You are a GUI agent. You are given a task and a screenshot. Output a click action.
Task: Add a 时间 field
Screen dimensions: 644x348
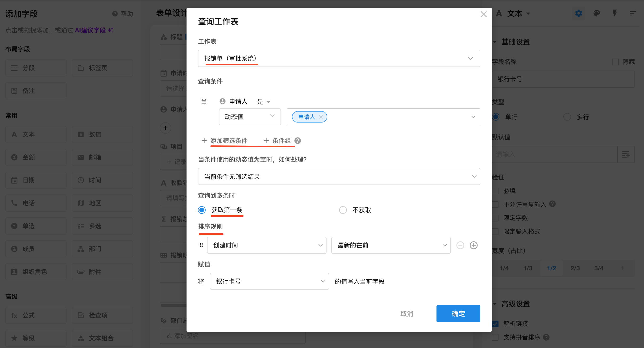click(x=102, y=180)
